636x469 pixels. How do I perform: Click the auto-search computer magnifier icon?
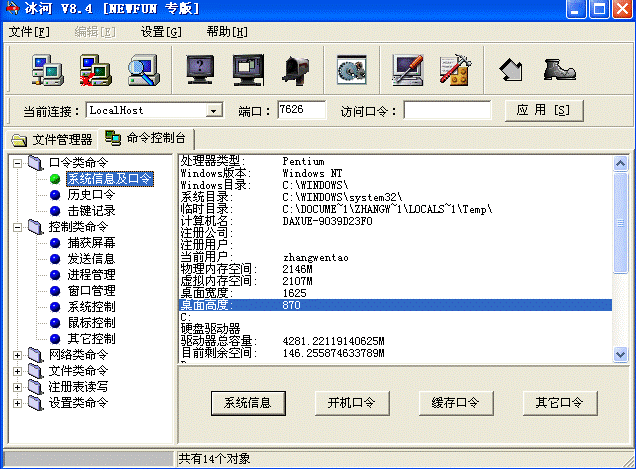pyautogui.click(x=144, y=70)
